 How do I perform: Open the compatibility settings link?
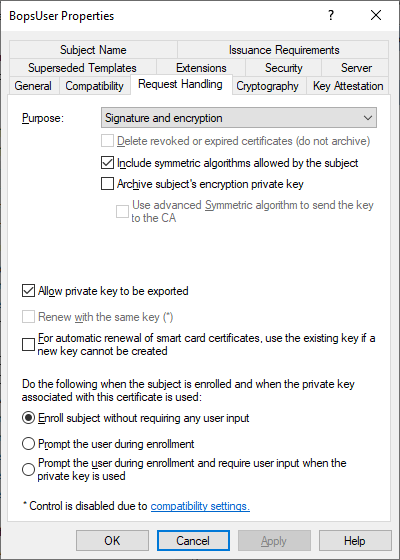click(200, 506)
